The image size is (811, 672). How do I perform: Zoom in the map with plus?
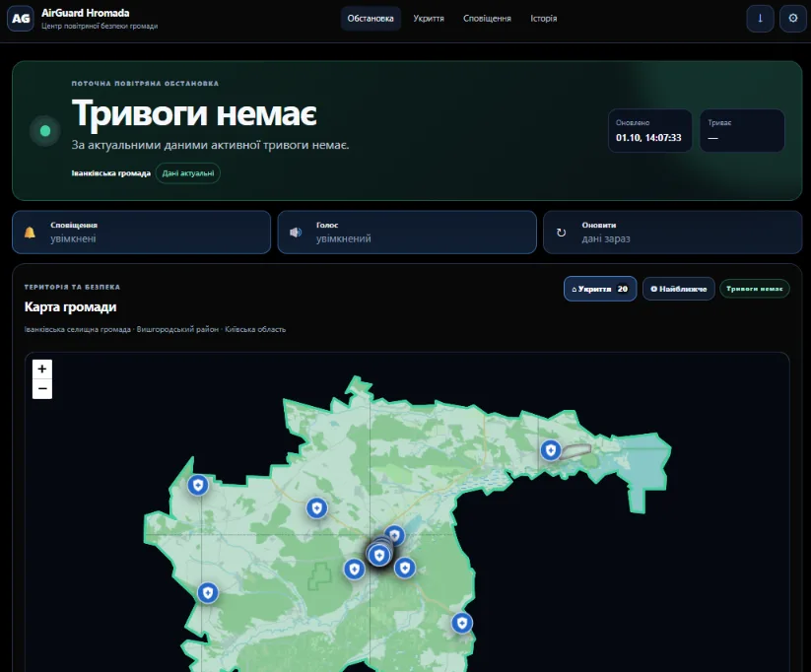tap(42, 370)
